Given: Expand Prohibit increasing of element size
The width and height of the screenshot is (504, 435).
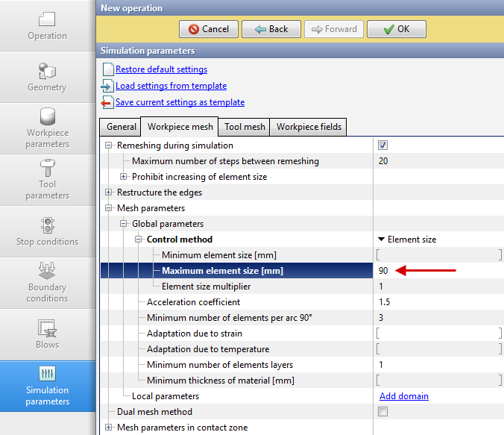Looking at the screenshot, I should 124,177.
